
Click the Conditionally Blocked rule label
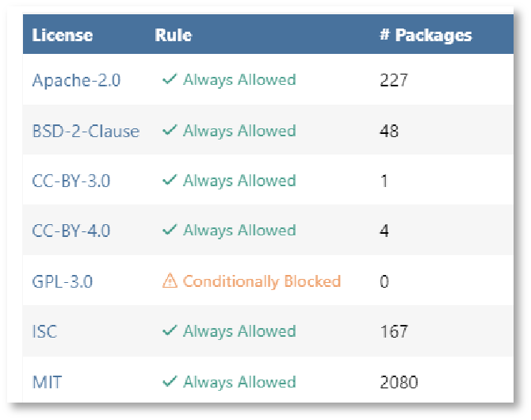click(262, 281)
